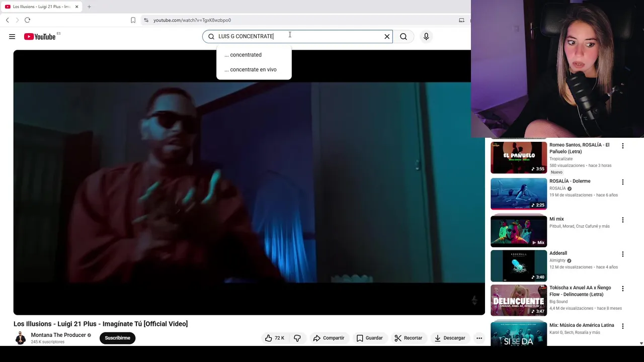Download the video with Descargar
This screenshot has height=362, width=644.
tap(450, 338)
